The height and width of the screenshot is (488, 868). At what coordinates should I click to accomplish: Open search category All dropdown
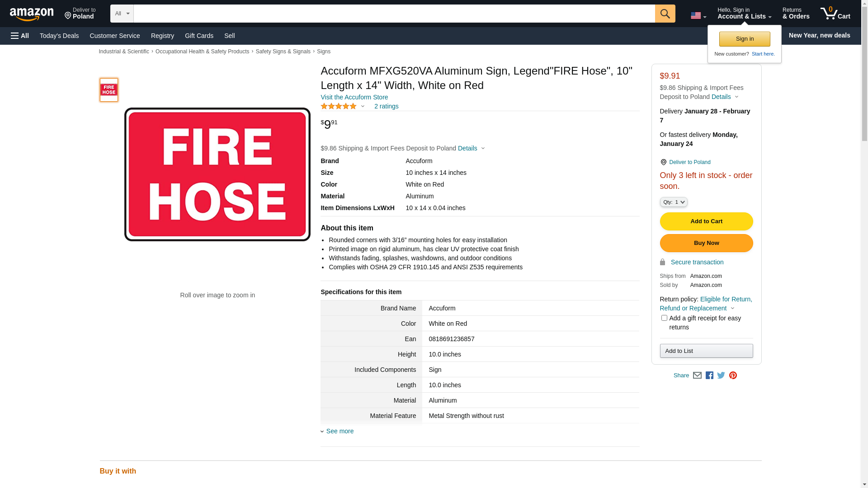pyautogui.click(x=122, y=14)
